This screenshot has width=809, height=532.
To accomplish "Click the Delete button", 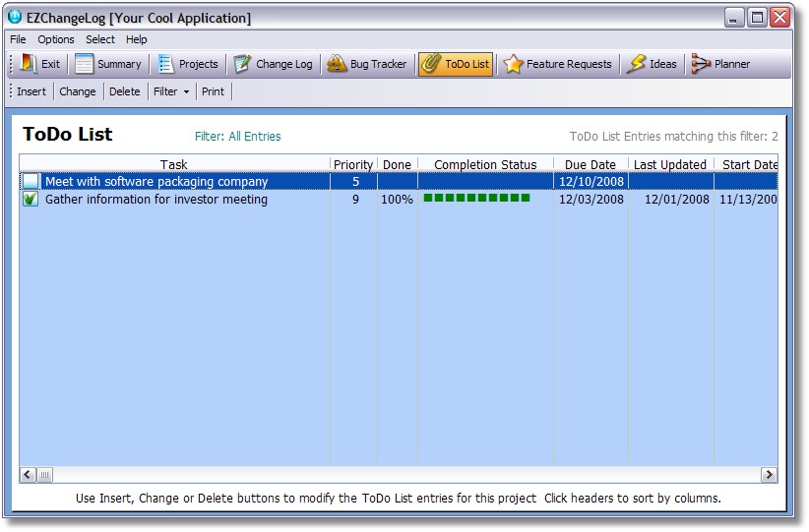I will click(124, 91).
